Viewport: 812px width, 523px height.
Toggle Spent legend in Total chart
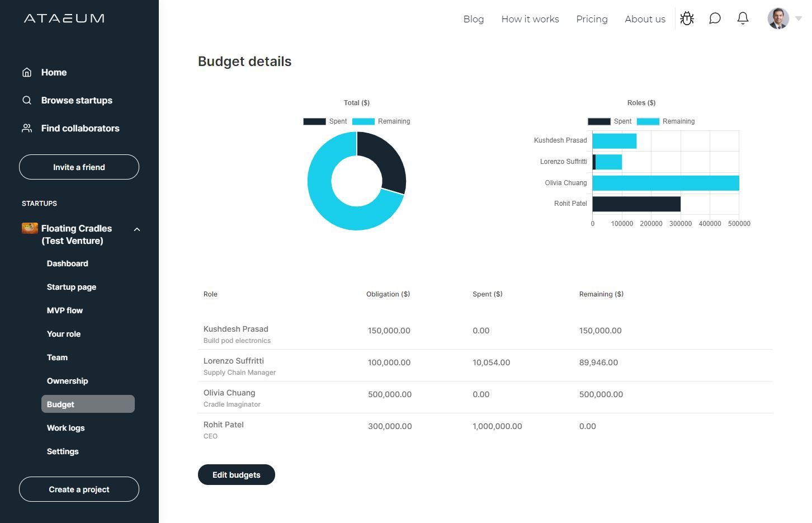click(x=325, y=121)
